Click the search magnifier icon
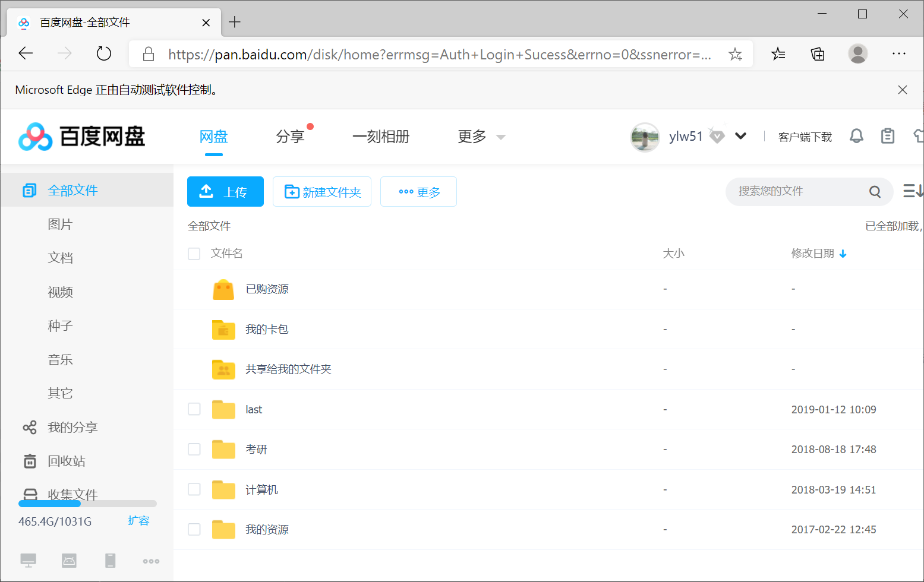The image size is (924, 582). 875,191
